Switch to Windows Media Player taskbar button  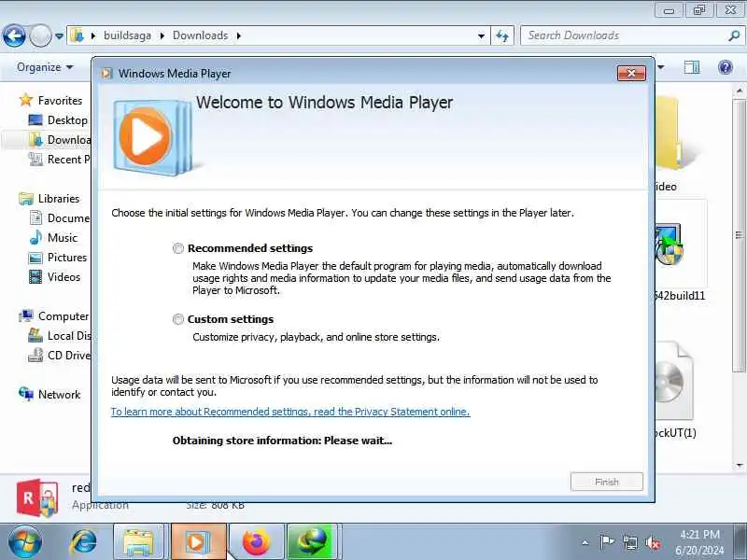[x=198, y=542]
